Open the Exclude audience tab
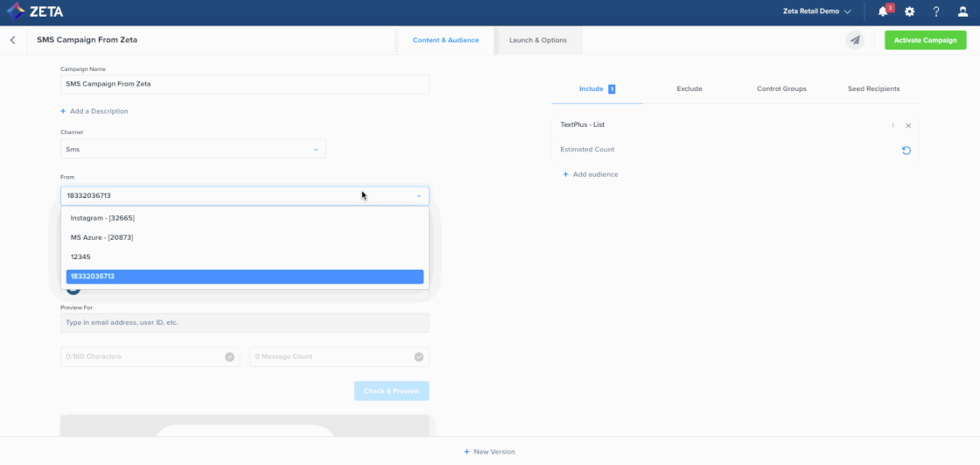 (689, 89)
